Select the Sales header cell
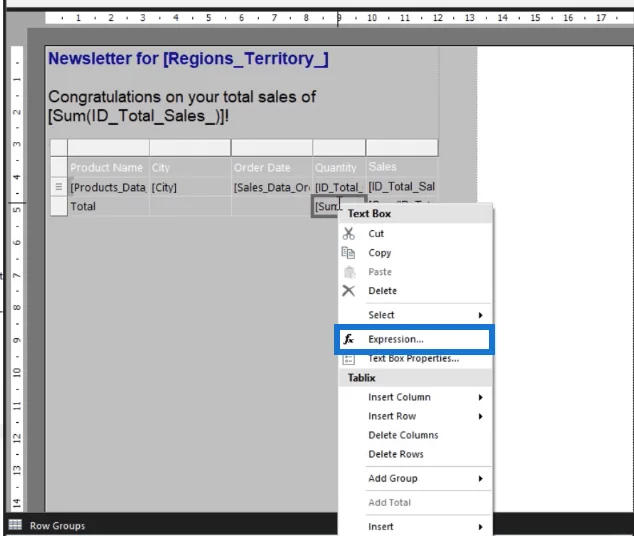The width and height of the screenshot is (634, 536). coord(402,167)
